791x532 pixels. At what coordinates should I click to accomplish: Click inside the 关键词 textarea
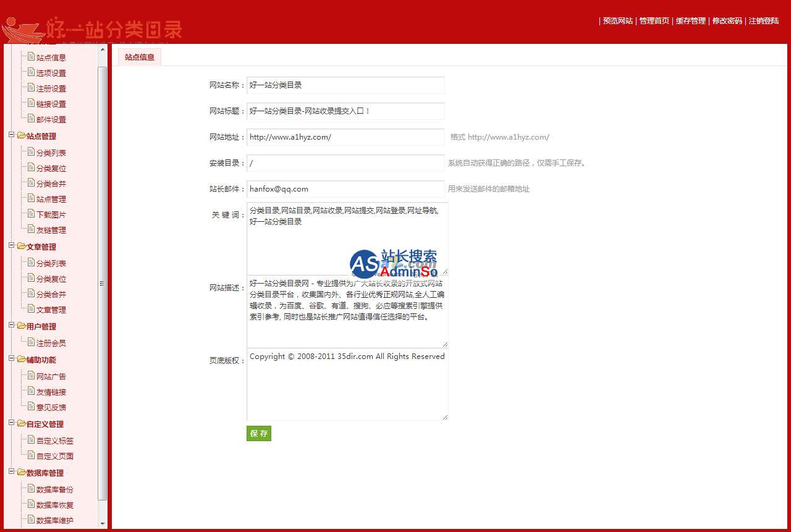pos(347,239)
